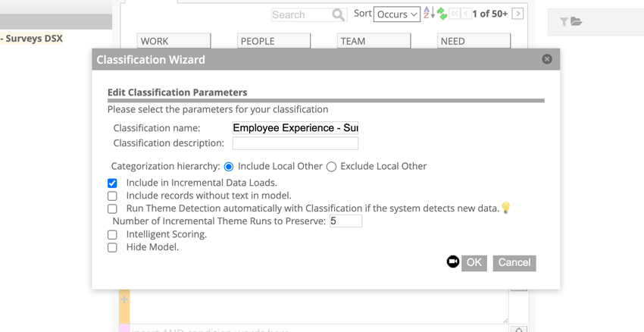Go to the next page arrow
644x332 pixels.
(517, 14)
